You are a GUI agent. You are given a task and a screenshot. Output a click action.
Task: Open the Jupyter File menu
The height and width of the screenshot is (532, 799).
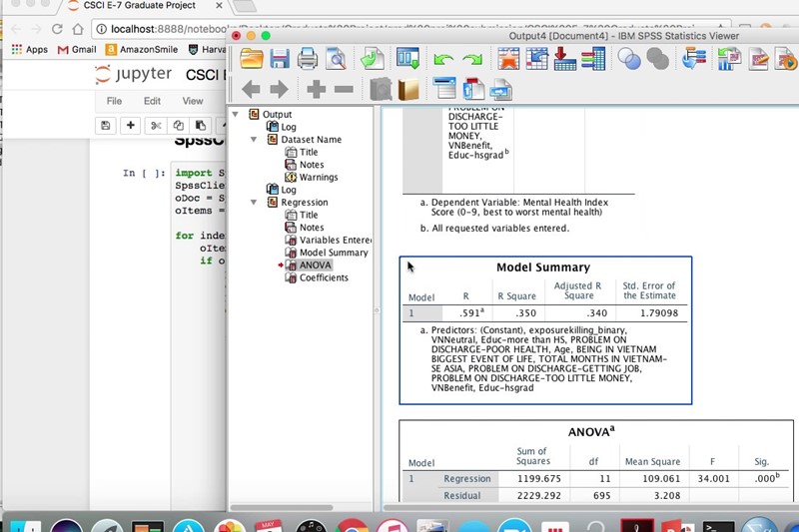point(114,101)
